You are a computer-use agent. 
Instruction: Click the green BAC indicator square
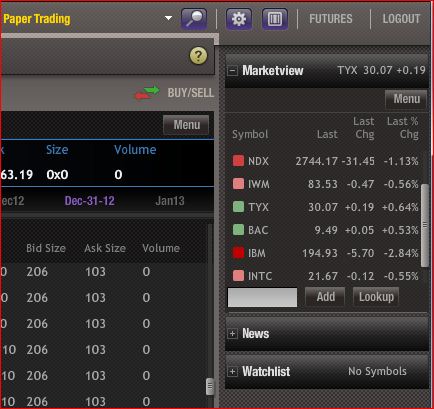[238, 230]
